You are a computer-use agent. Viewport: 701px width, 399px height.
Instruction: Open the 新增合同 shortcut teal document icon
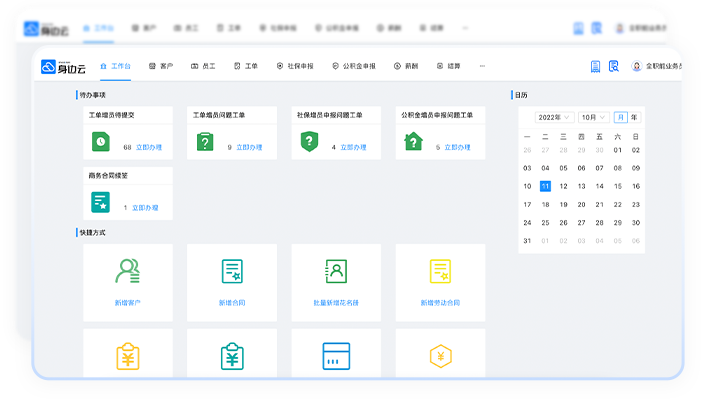click(x=232, y=271)
